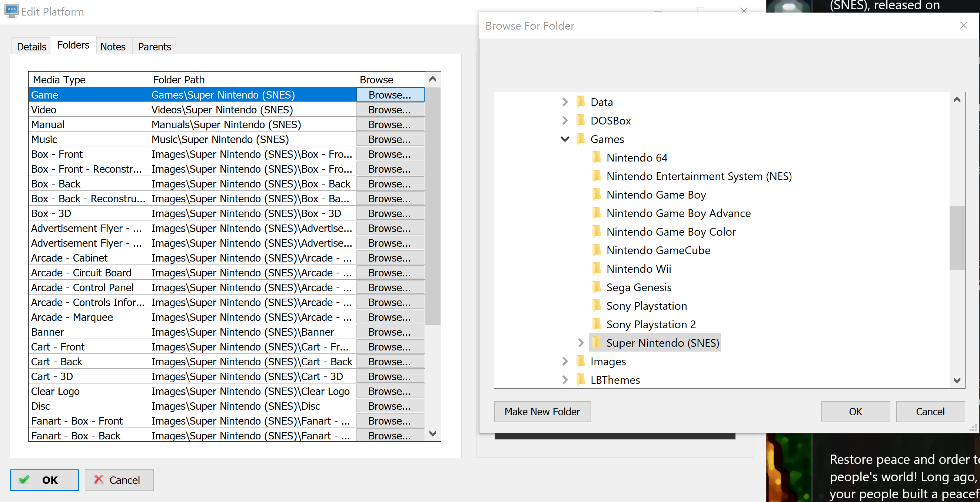Click the Games folder icon
This screenshot has height=502, width=980.
[581, 139]
